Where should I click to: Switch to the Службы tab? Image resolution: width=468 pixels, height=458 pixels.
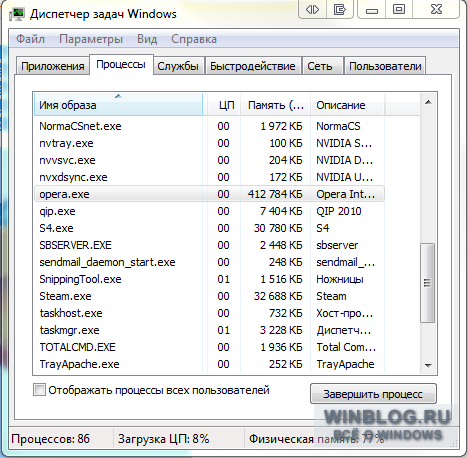pyautogui.click(x=178, y=66)
